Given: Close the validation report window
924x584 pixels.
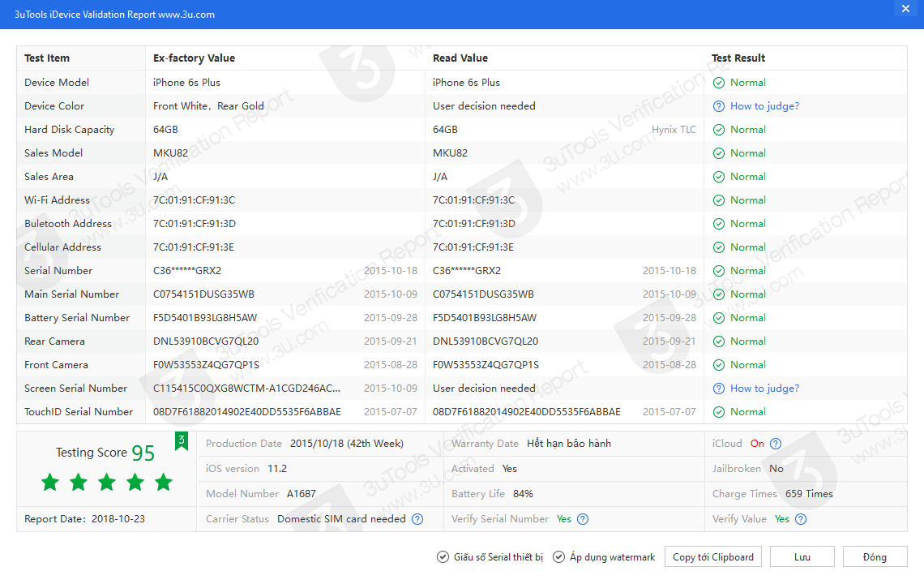Looking at the screenshot, I should click(x=905, y=8).
